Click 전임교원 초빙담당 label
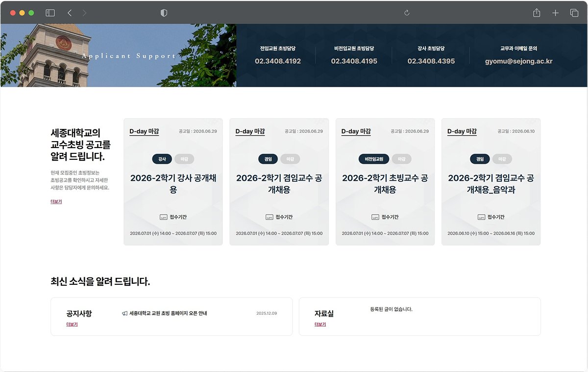 tap(278, 49)
